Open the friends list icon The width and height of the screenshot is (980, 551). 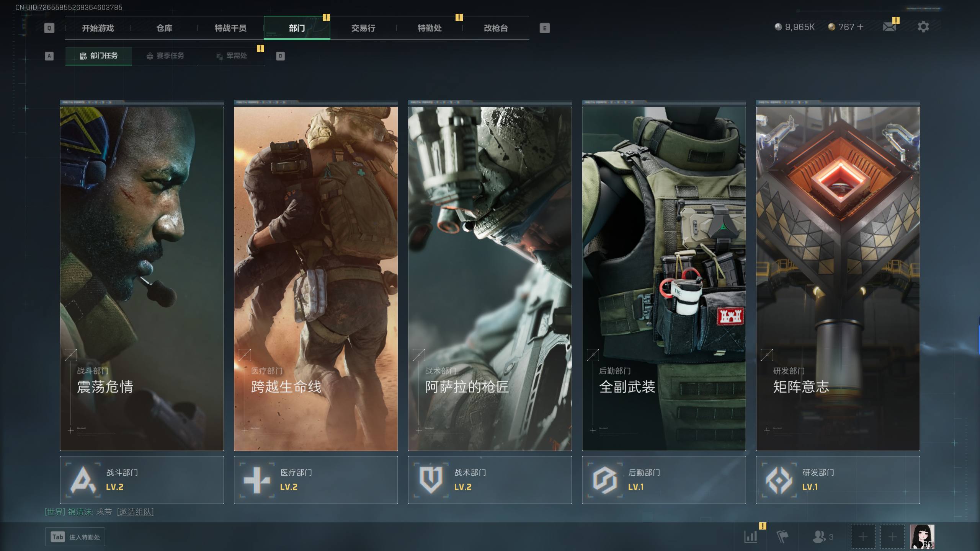tap(819, 536)
